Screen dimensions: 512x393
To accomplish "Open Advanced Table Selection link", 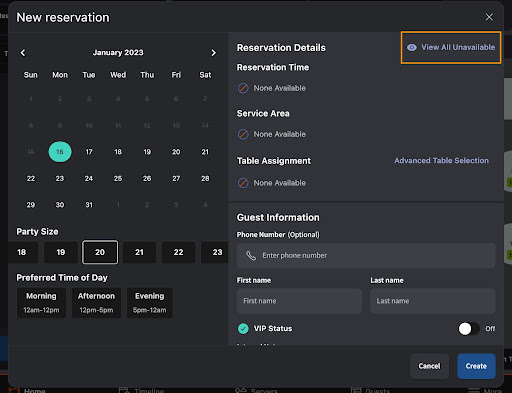I will [442, 161].
